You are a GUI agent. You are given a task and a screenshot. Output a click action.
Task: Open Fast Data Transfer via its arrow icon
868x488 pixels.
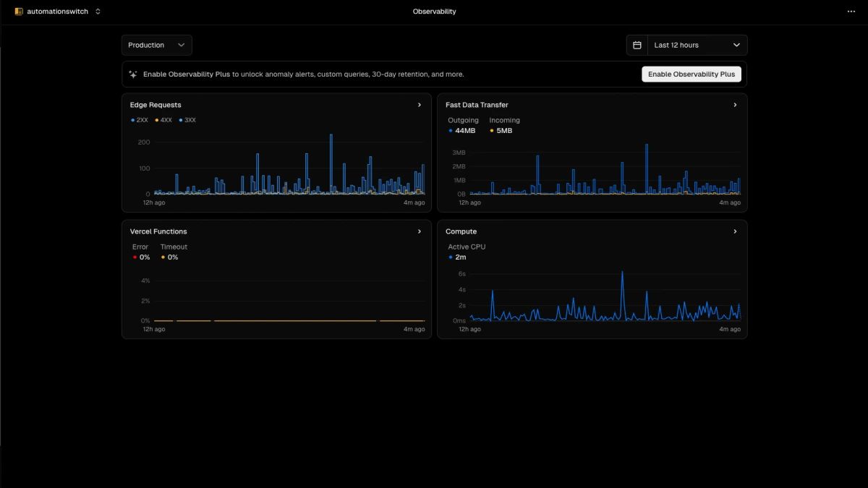[x=735, y=105]
